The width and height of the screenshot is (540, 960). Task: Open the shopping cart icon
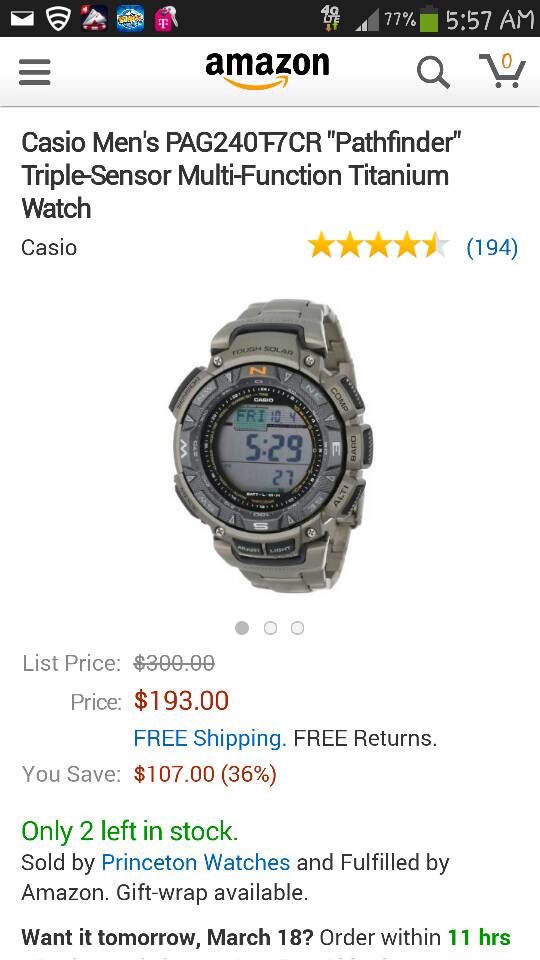[x=502, y=71]
